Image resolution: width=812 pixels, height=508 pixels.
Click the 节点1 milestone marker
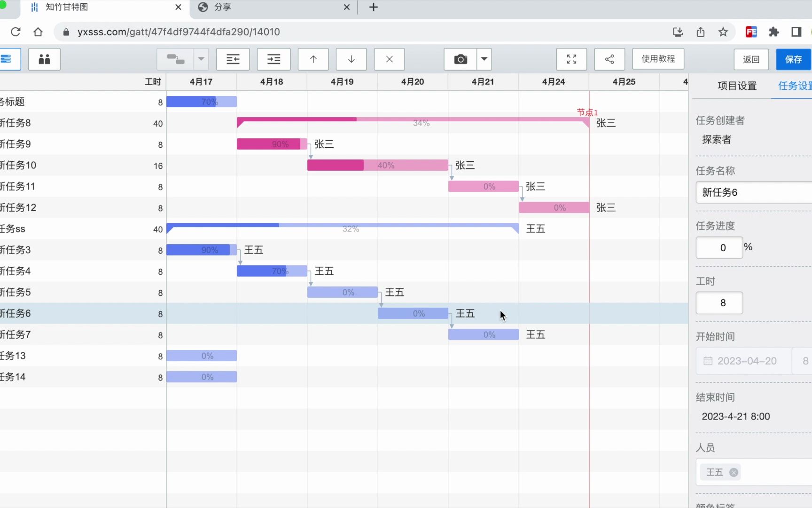click(x=587, y=112)
